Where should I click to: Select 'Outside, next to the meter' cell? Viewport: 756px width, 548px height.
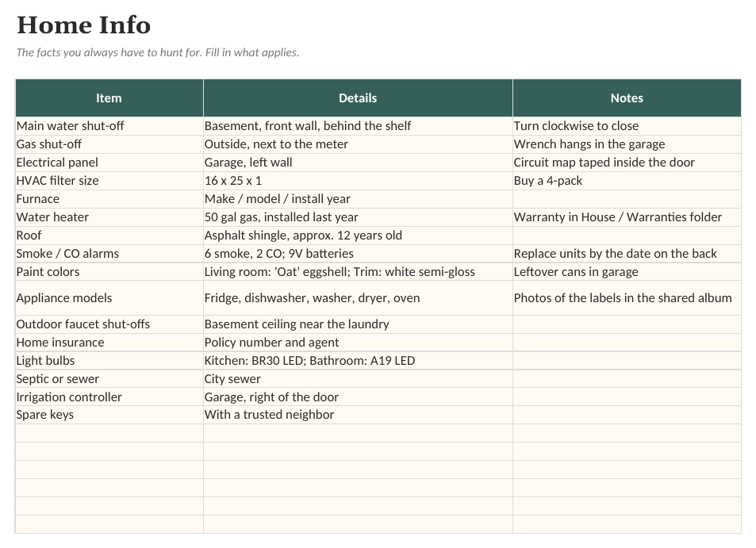pyautogui.click(x=358, y=144)
